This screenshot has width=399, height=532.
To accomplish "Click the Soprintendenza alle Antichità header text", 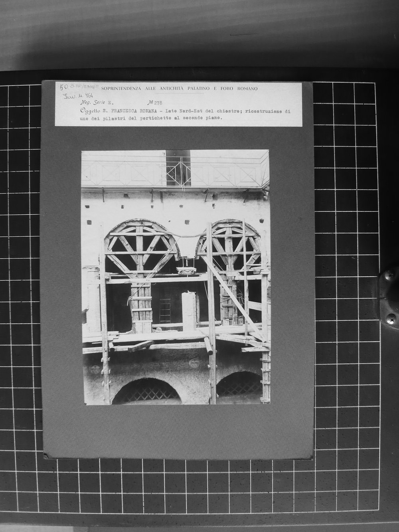I will pos(180,88).
